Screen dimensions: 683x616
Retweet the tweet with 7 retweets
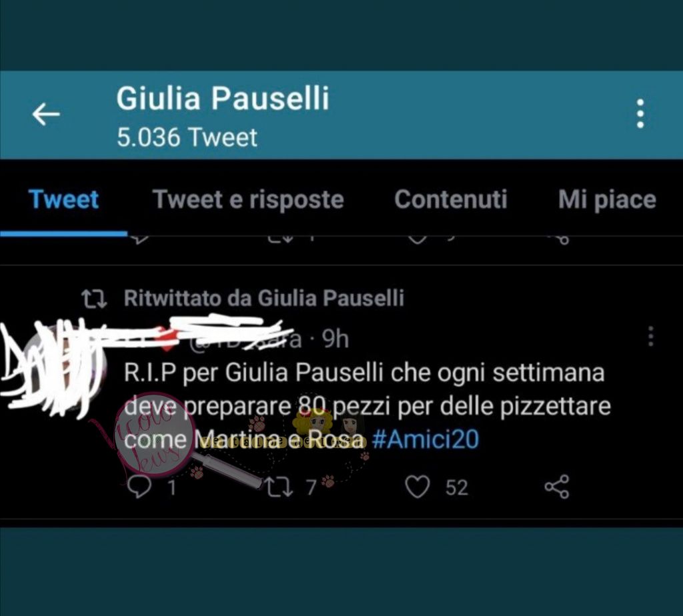coord(279,487)
